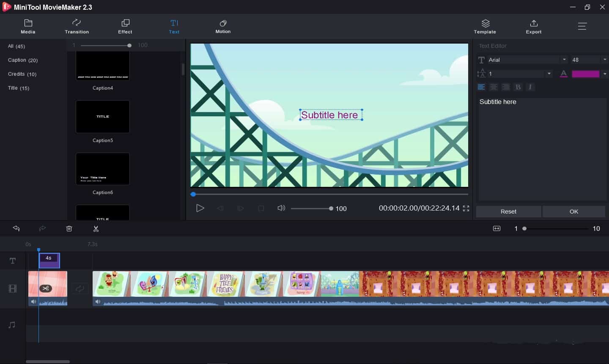Click the text color A icon
The height and width of the screenshot is (364, 609).
[x=563, y=74]
